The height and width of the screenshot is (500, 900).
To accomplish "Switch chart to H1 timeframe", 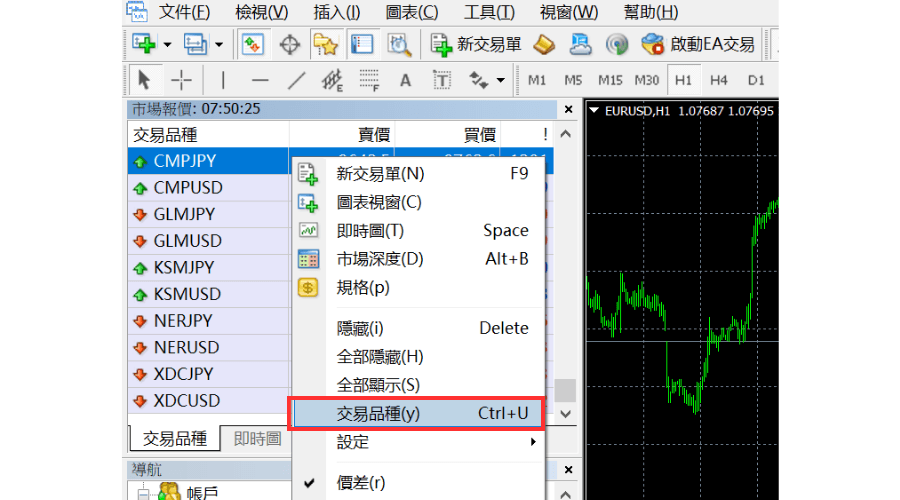I will coord(683,80).
